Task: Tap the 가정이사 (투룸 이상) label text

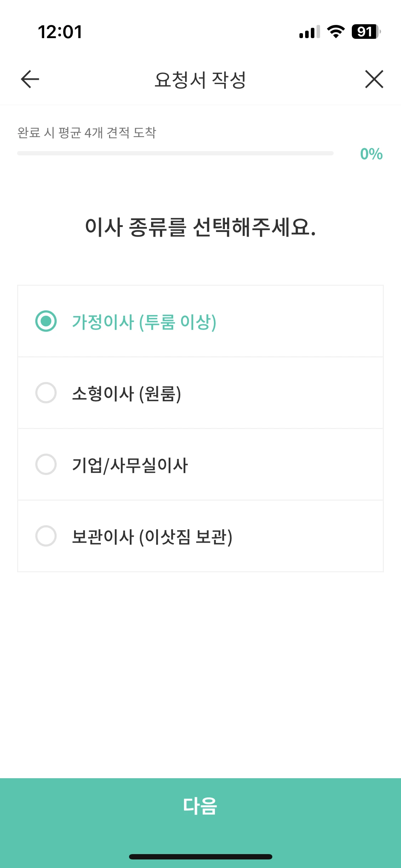Action: (144, 322)
